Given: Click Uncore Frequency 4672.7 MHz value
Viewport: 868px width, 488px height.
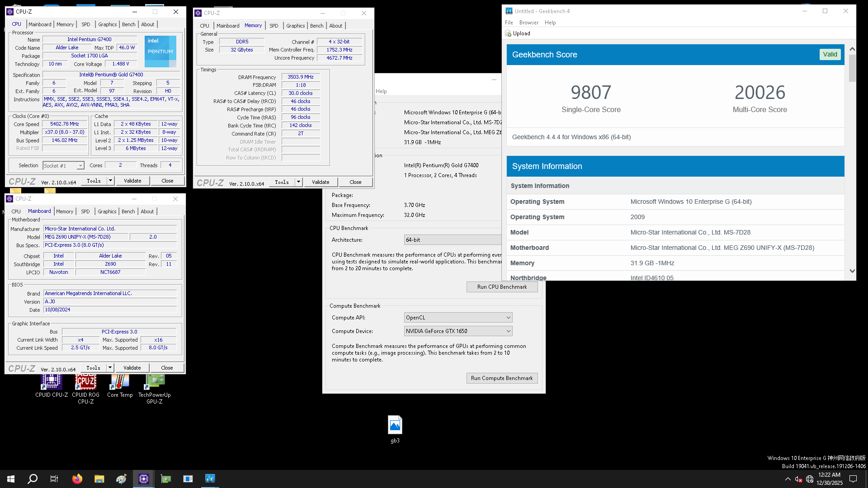Looking at the screenshot, I should pyautogui.click(x=340, y=58).
